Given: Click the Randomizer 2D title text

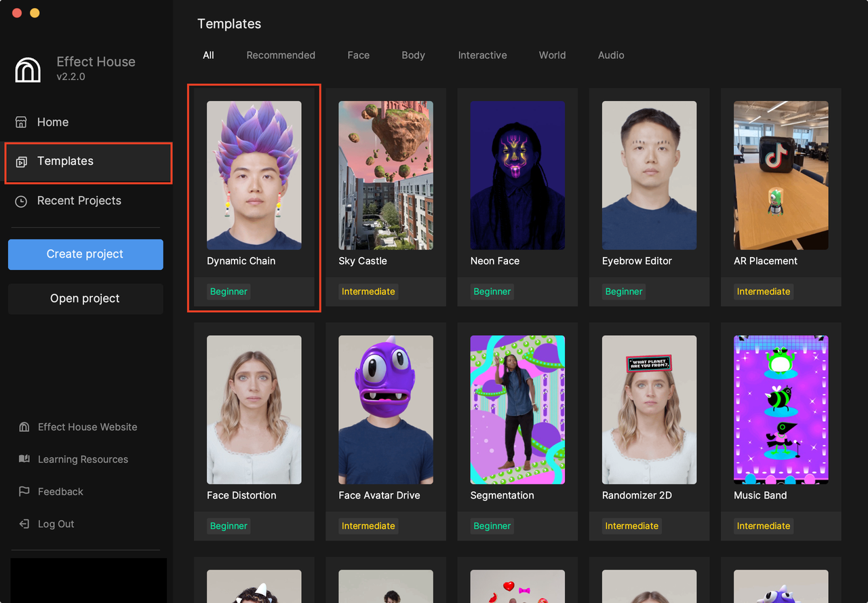Looking at the screenshot, I should (637, 495).
